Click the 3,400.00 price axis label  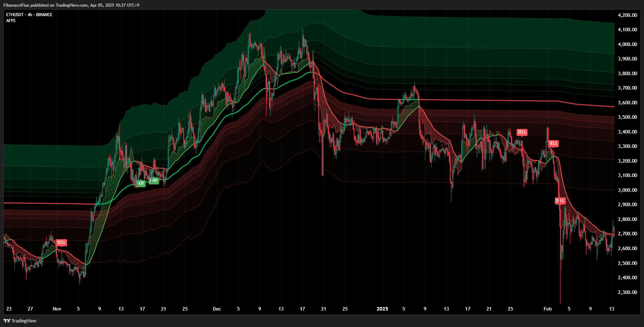click(x=628, y=132)
